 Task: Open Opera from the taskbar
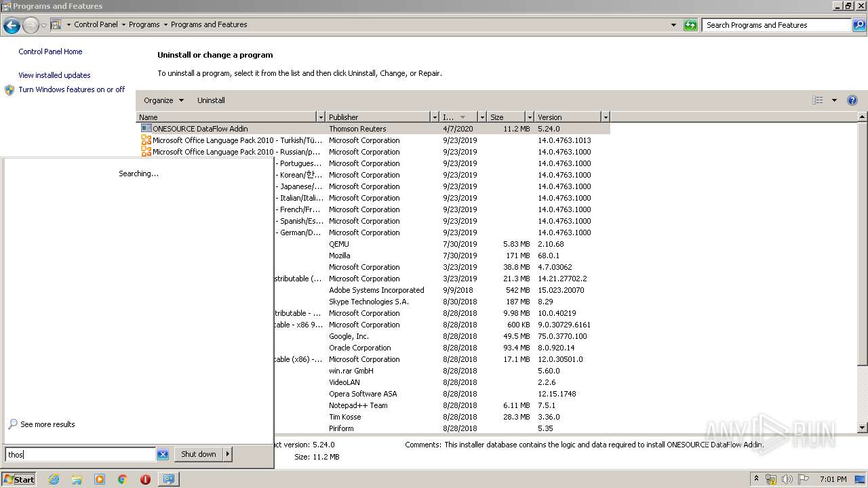[x=145, y=479]
